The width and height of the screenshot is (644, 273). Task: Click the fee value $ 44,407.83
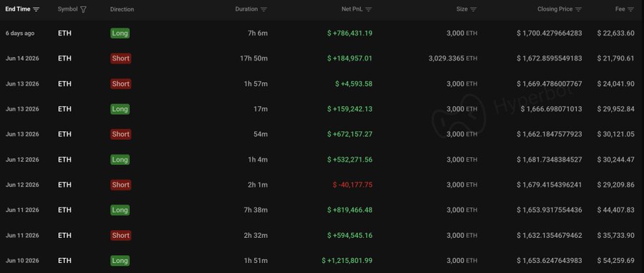tap(615, 210)
